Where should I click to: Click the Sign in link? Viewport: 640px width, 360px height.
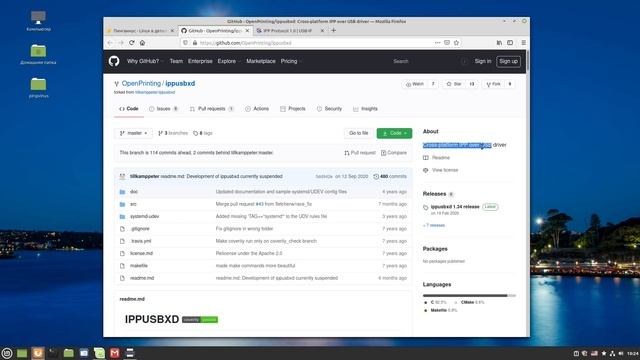[483, 61]
